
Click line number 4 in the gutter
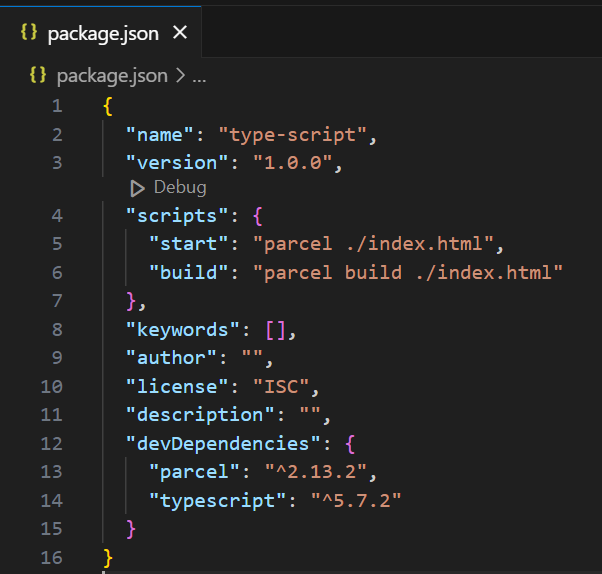[57, 215]
